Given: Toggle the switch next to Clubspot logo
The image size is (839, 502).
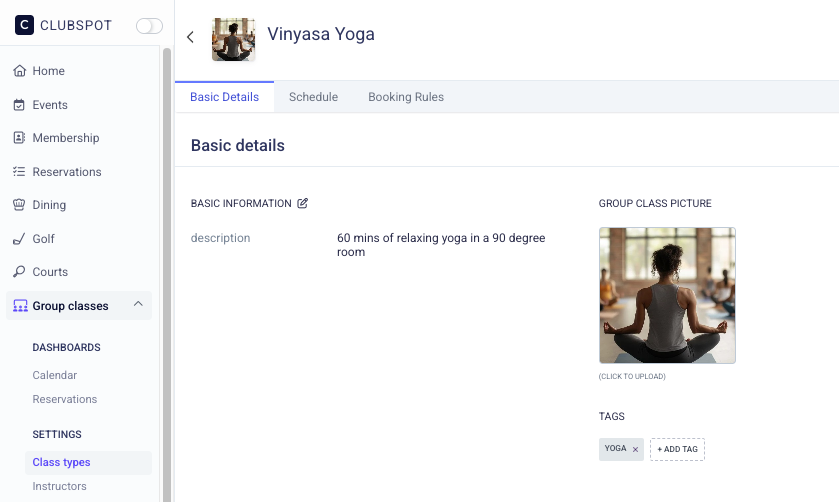Looking at the screenshot, I should click(x=149, y=26).
